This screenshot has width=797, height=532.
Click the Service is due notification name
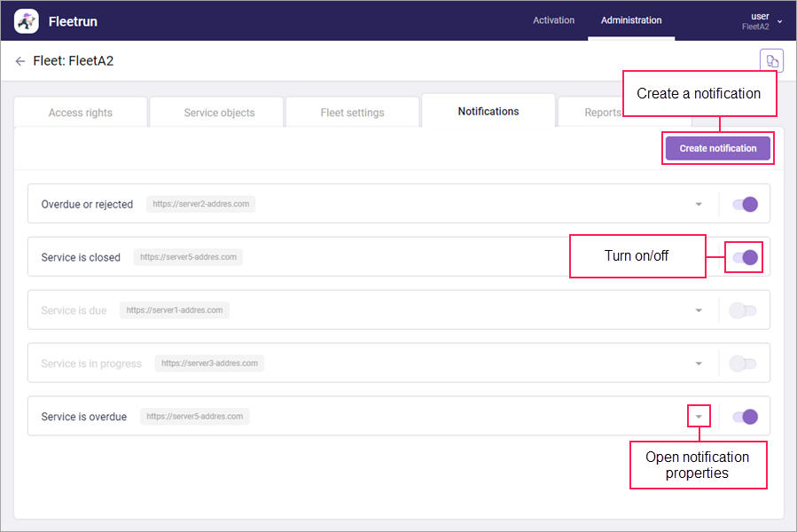click(74, 310)
